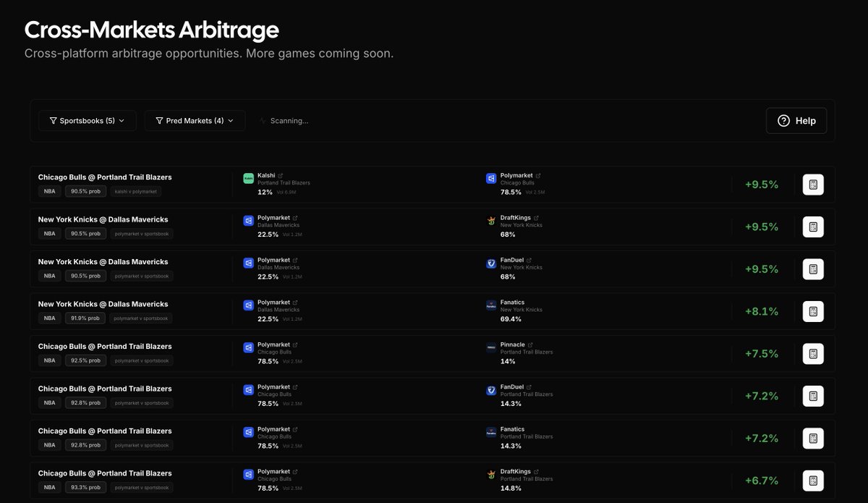Click NBA badge in the Kalshi v Polymarket row
This screenshot has width=868, height=503.
(x=49, y=191)
